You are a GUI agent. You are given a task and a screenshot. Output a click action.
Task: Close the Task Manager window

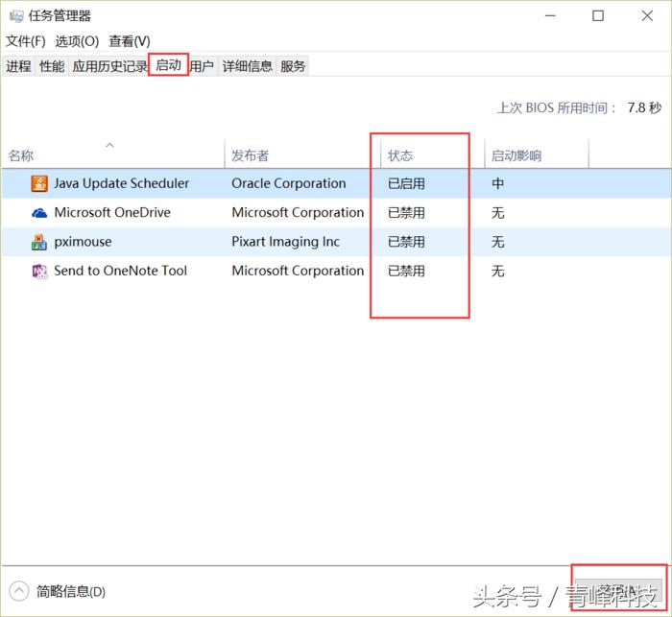point(647,16)
